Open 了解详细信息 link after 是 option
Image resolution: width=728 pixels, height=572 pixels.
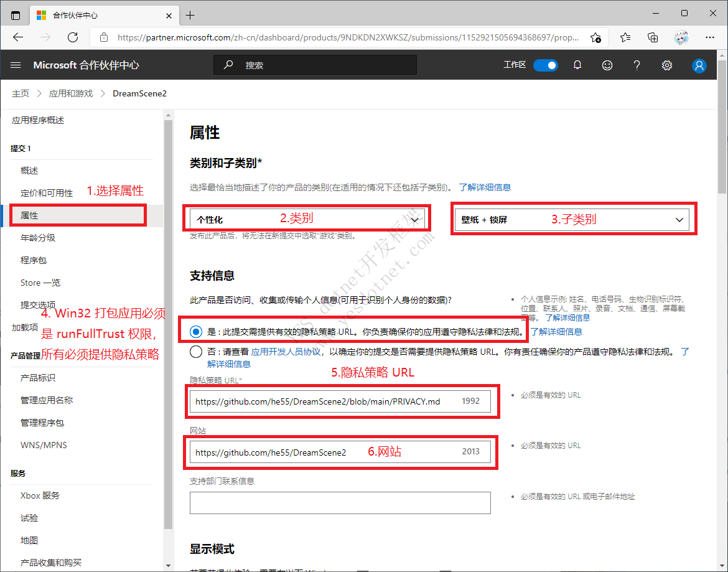click(x=556, y=332)
